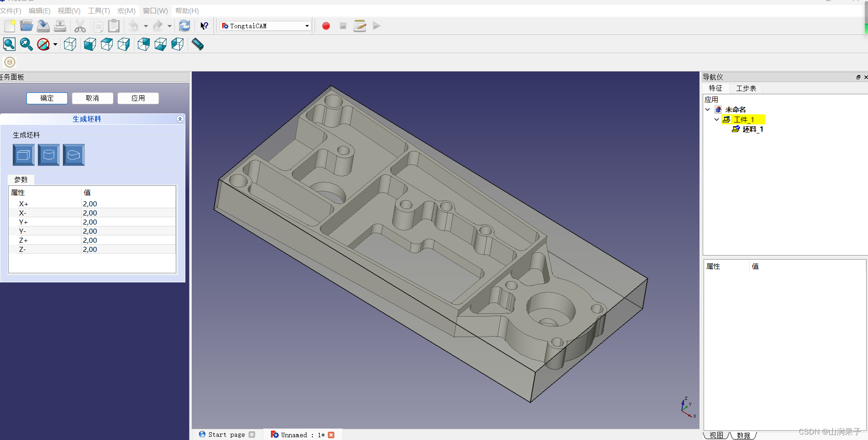868x440 pixels.
Task: Set isometric view cube
Action: pyautogui.click(x=70, y=44)
